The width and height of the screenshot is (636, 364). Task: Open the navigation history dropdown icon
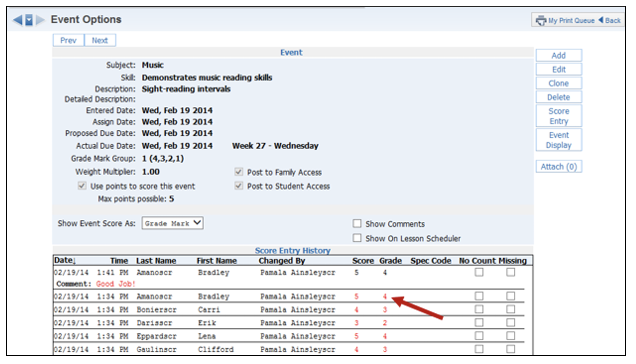click(29, 20)
